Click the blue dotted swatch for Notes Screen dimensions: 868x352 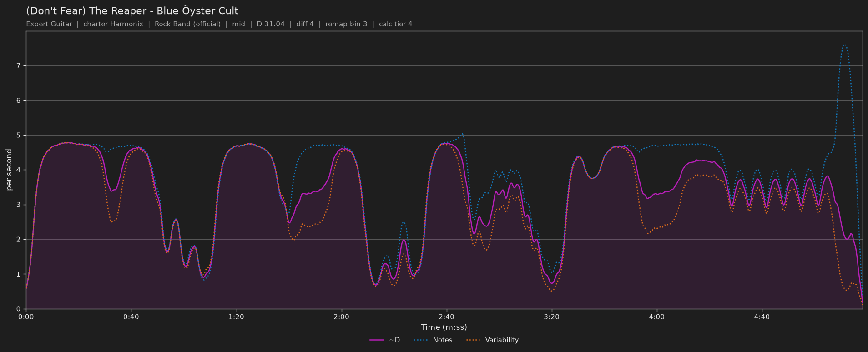[x=422, y=340]
